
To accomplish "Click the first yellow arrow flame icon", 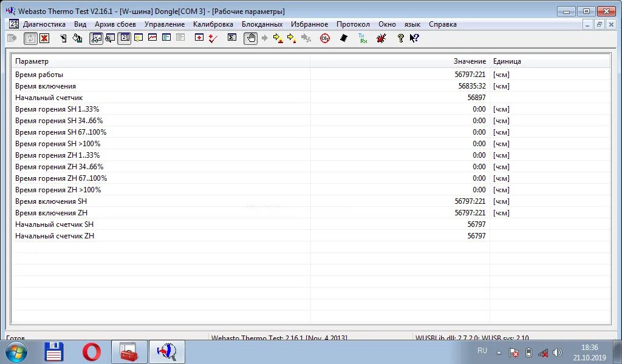I will click(278, 38).
